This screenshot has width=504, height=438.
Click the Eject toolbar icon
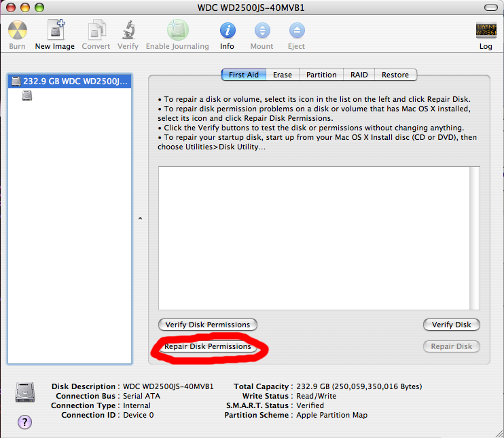(x=297, y=31)
